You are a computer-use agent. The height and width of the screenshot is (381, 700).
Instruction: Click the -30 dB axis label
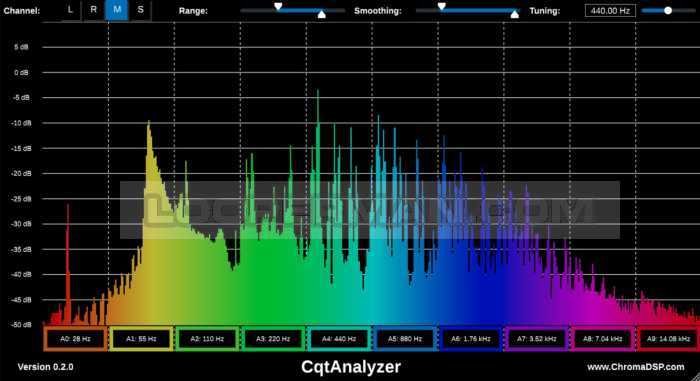tap(21, 224)
